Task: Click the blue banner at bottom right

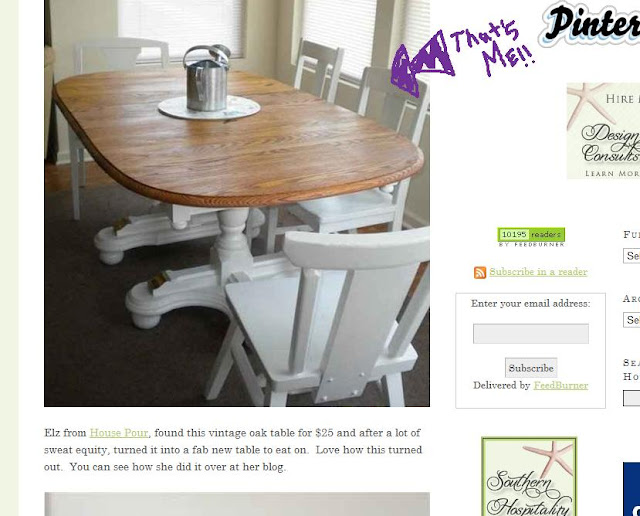Action: point(631,489)
